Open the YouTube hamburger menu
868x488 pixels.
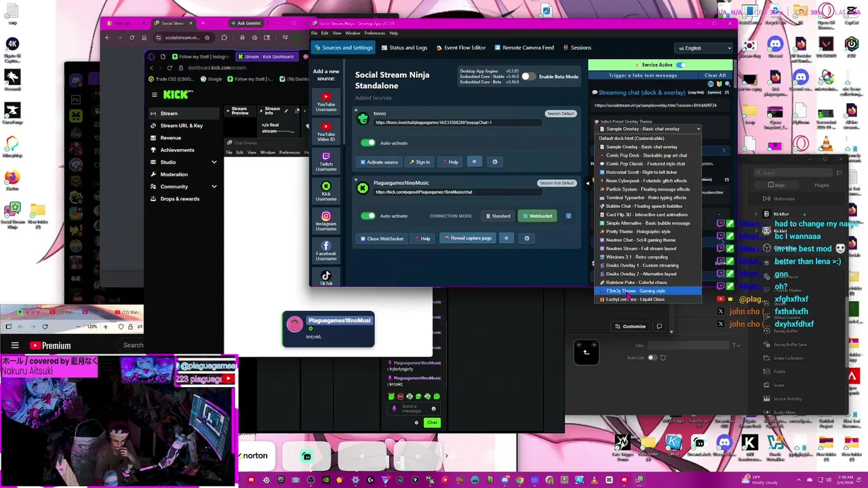[14, 345]
